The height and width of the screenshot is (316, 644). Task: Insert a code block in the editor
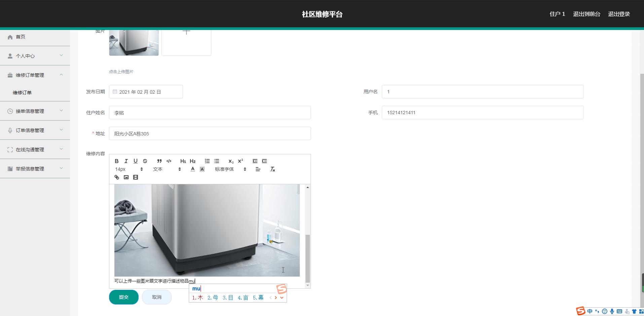[x=169, y=161]
